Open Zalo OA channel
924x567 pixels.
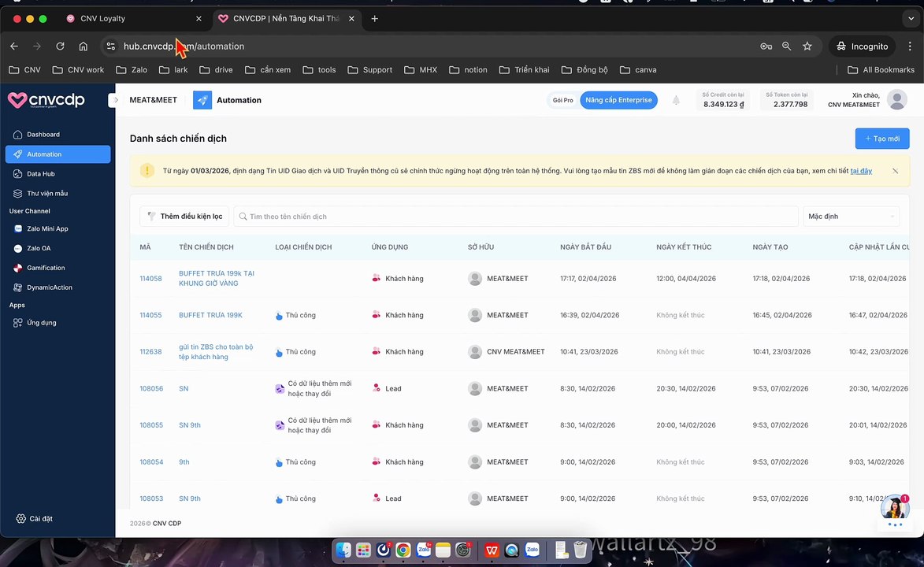[x=39, y=248]
